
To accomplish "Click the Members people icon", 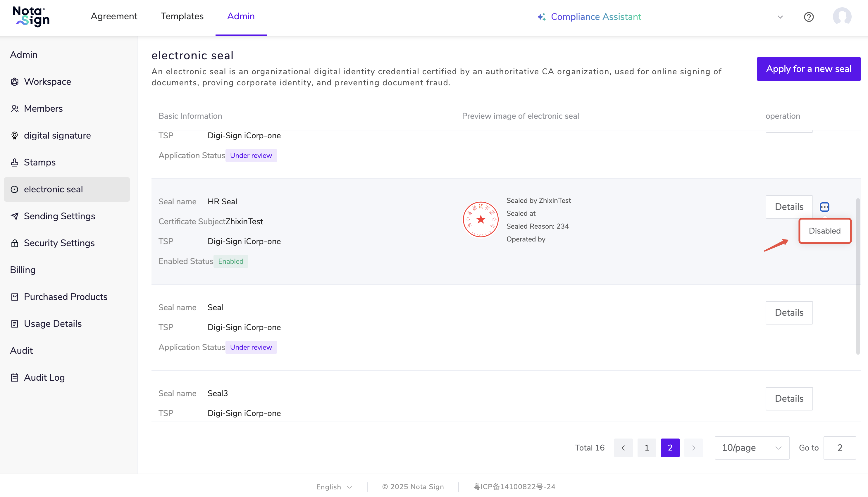I will tap(14, 108).
